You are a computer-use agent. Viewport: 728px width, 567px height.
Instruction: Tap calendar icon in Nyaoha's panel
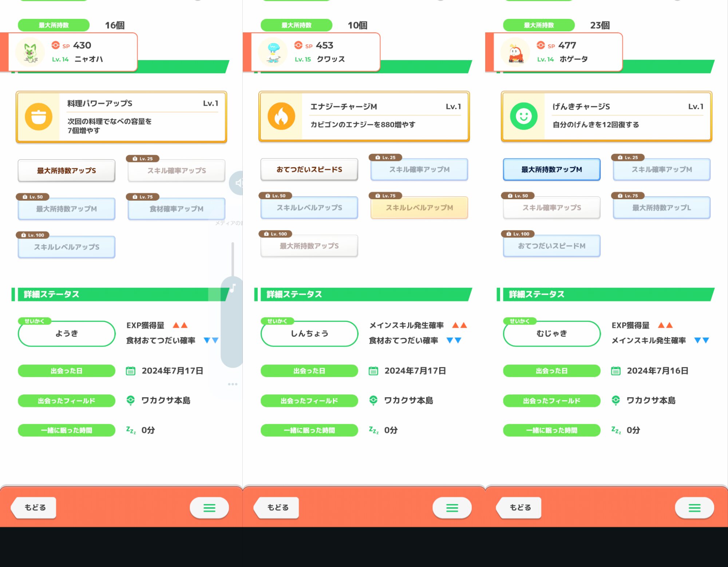coord(130,371)
